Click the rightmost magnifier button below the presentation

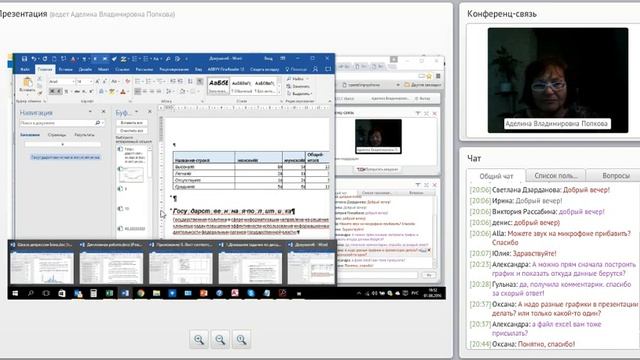point(241,339)
